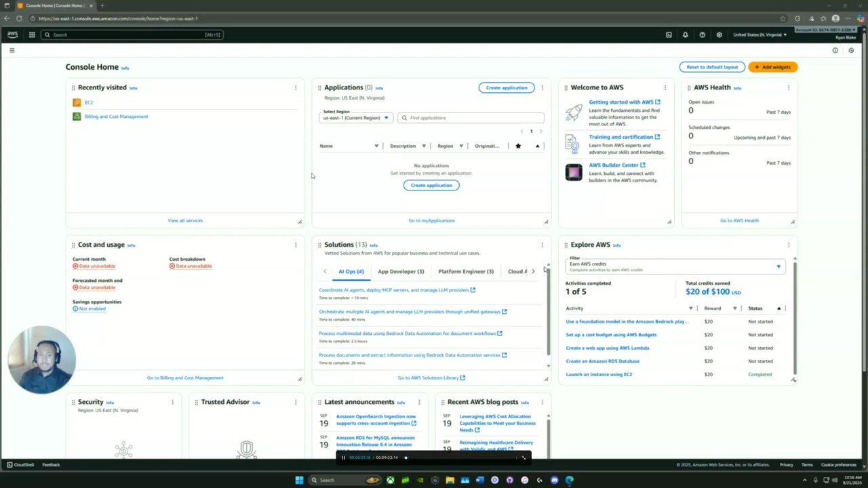Click Create application button in Applications header
Viewport: 868px width, 488px height.
pos(507,87)
